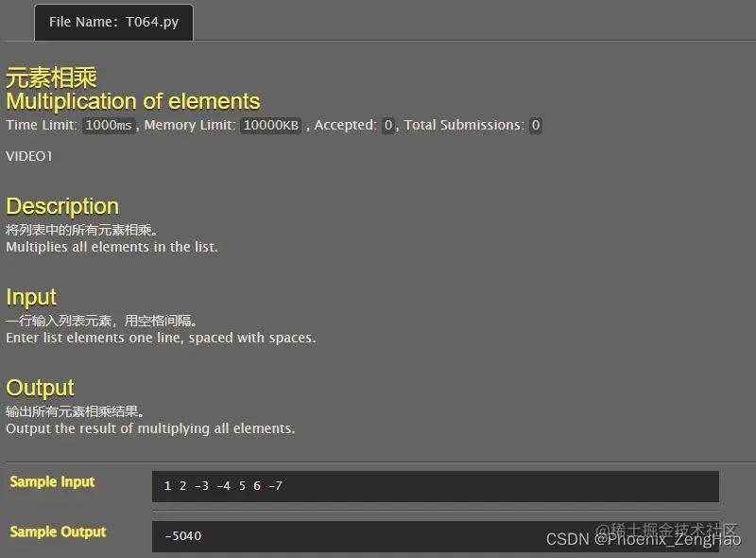The width and height of the screenshot is (756, 558).
Task: Click the sample output value -5040
Action: (183, 536)
